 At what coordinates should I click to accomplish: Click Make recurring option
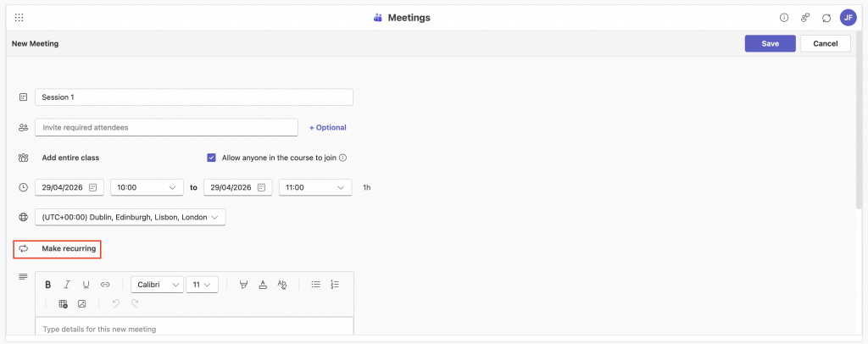coord(69,249)
